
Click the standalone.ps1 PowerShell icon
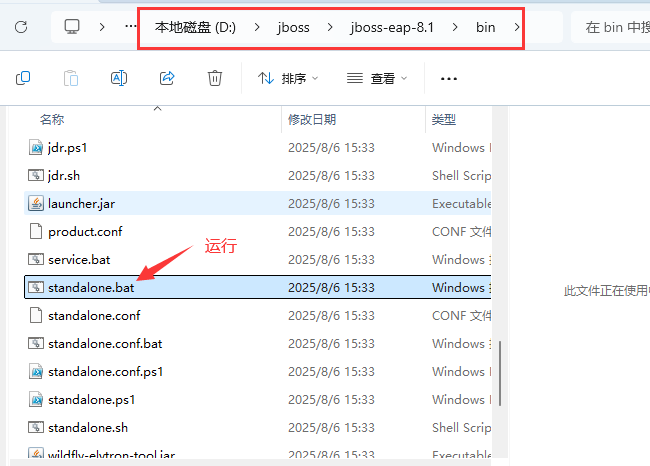pyautogui.click(x=36, y=399)
